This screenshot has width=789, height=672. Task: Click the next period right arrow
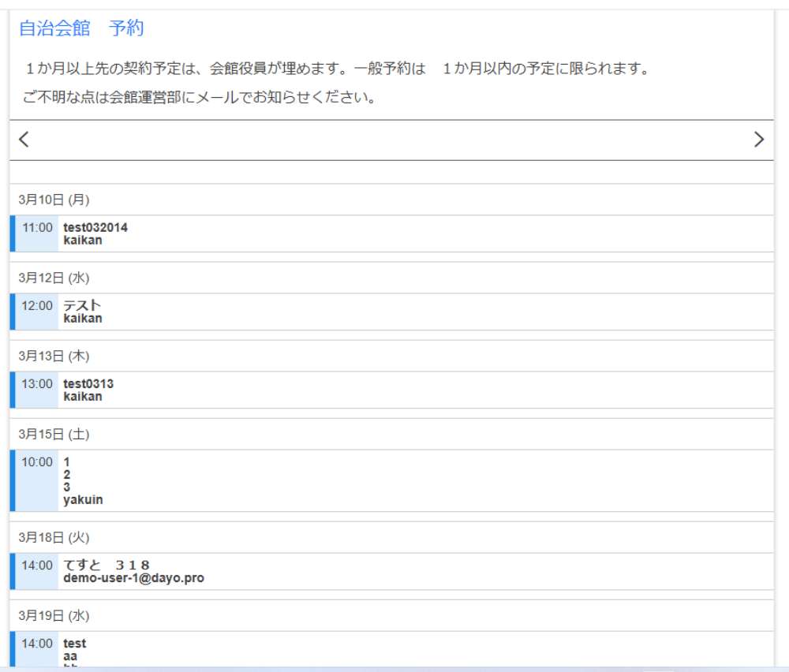[x=759, y=140]
